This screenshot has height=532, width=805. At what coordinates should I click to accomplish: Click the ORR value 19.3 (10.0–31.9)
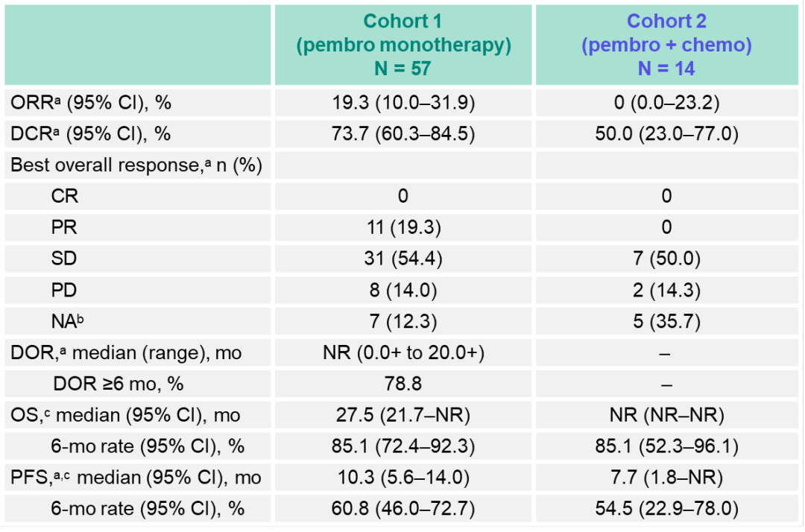tap(403, 103)
